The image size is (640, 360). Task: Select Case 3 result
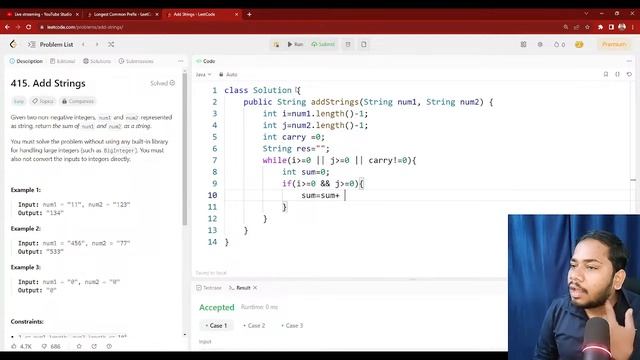coord(292,326)
